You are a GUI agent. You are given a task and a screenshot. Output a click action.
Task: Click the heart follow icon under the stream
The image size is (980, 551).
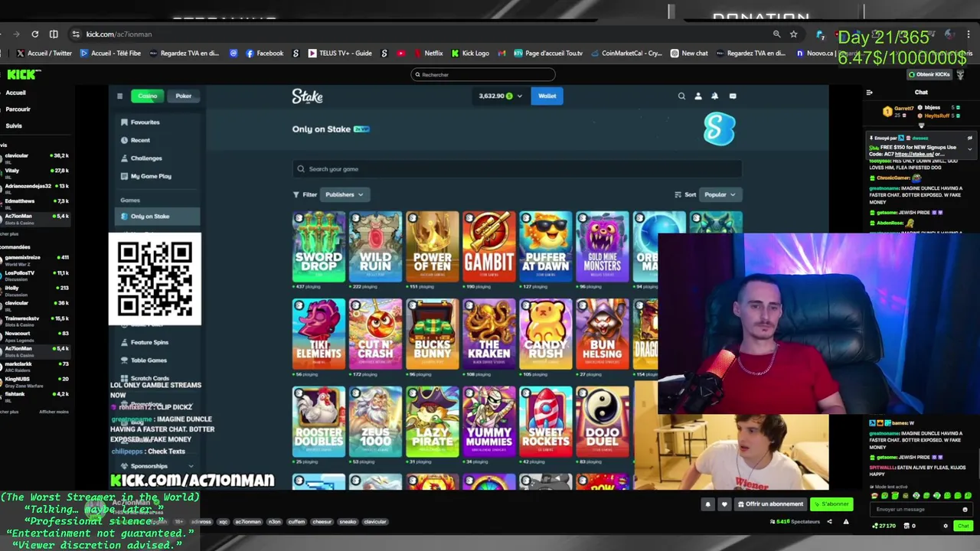point(724,504)
